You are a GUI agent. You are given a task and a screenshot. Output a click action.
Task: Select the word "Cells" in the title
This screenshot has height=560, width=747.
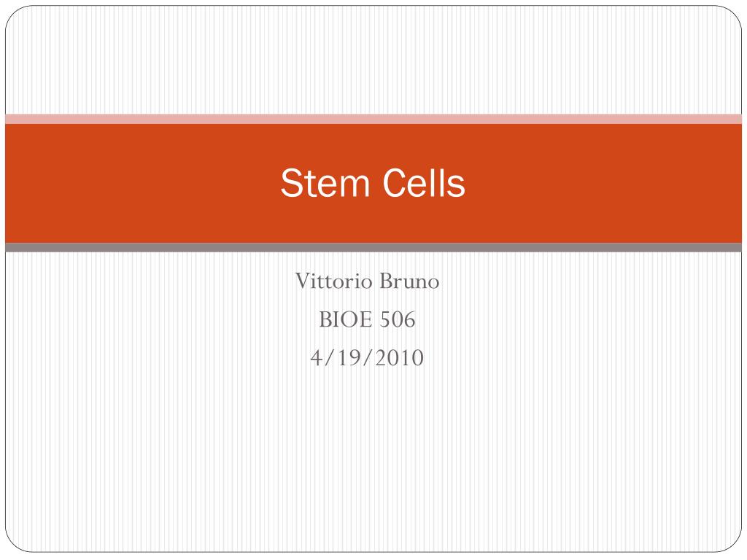coord(424,182)
